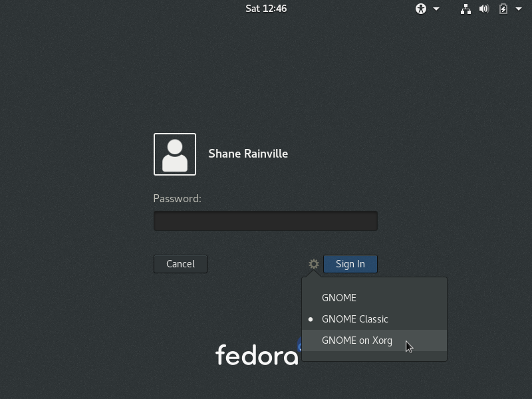Click the selected bullet beside GNOME Classic
This screenshot has width=532, height=399.
point(311,319)
